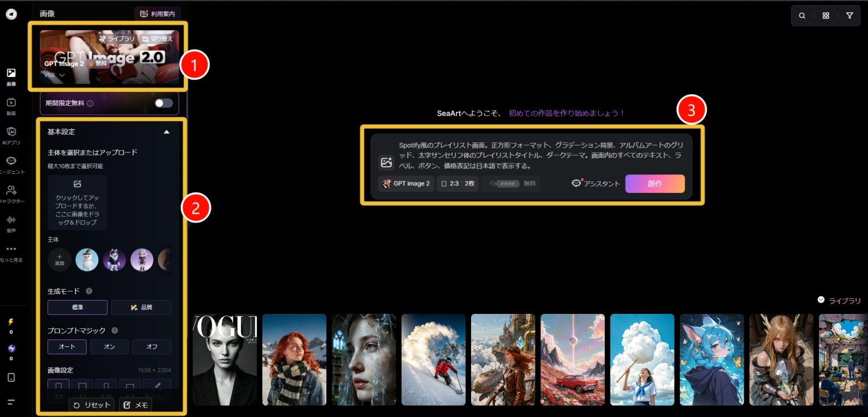Select 標準 generation mode

pyautogui.click(x=78, y=308)
